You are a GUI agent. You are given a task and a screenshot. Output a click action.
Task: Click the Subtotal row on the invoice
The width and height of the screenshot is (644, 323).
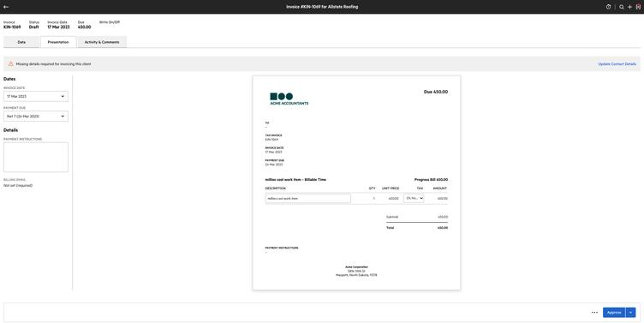(x=417, y=217)
